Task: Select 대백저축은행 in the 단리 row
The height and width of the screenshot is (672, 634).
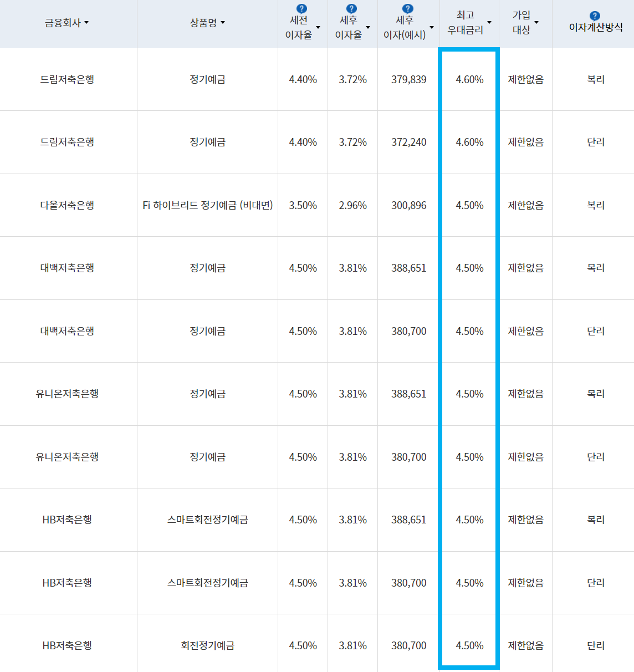Action: [67, 331]
